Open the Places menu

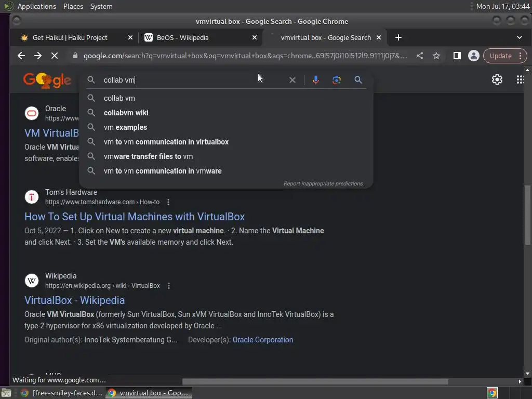click(73, 6)
